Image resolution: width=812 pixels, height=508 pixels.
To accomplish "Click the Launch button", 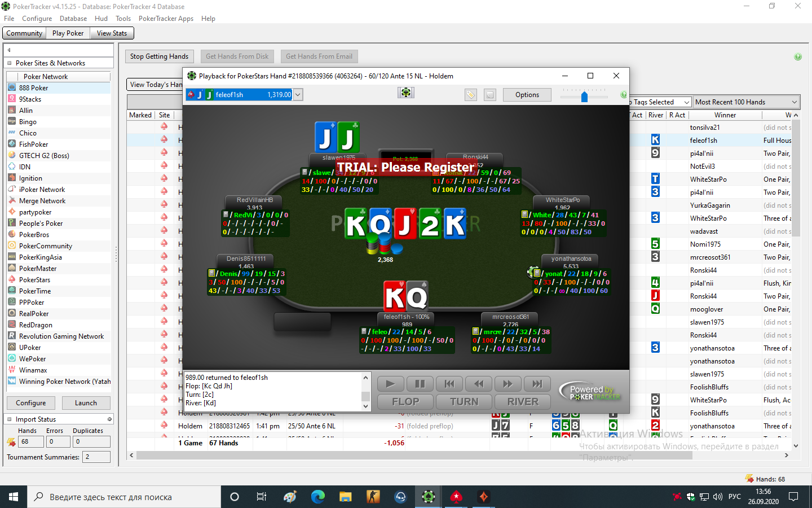I will coord(86,403).
